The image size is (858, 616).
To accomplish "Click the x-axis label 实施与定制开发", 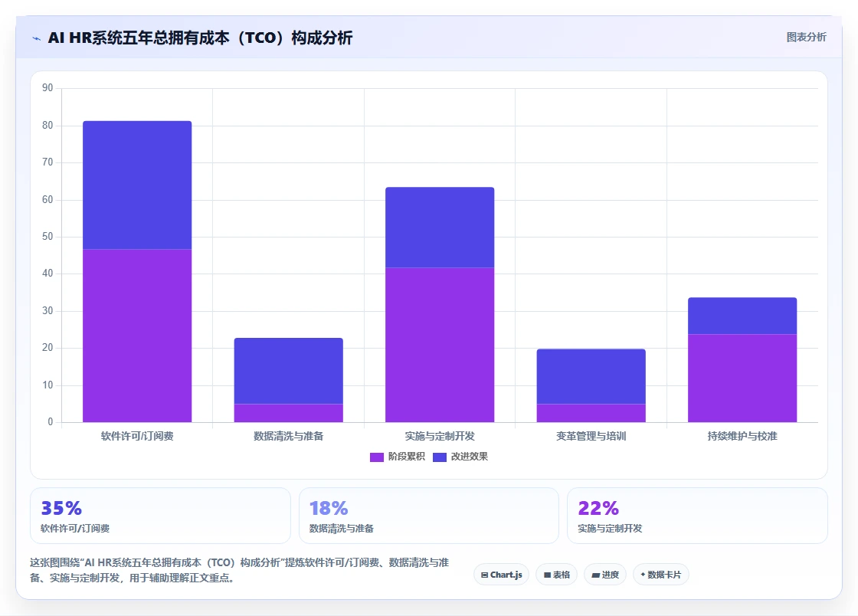I will pos(440,436).
